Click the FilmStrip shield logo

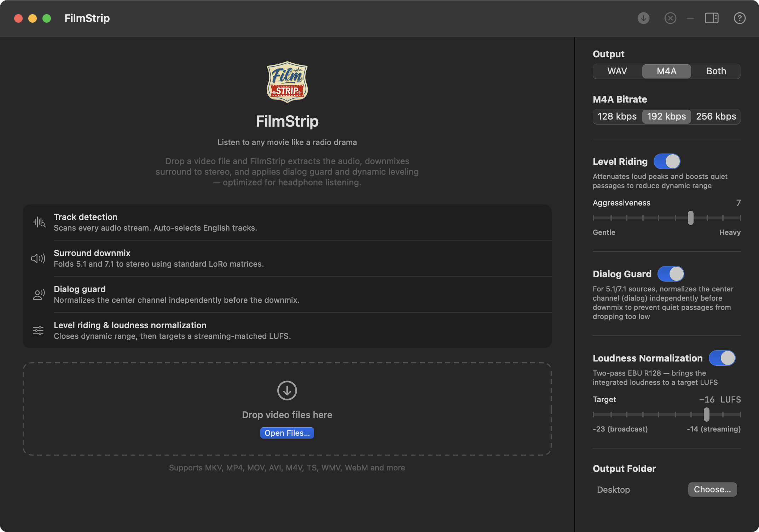click(287, 82)
